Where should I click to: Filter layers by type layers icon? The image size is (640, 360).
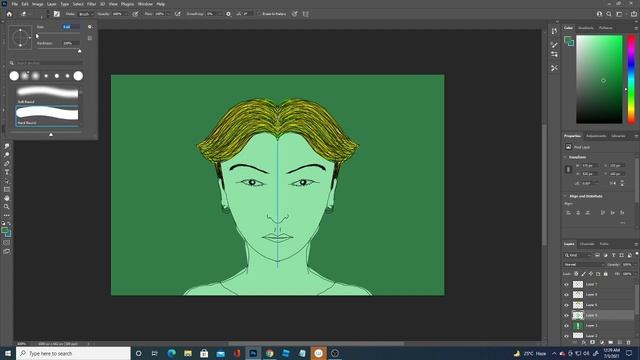[613, 255]
